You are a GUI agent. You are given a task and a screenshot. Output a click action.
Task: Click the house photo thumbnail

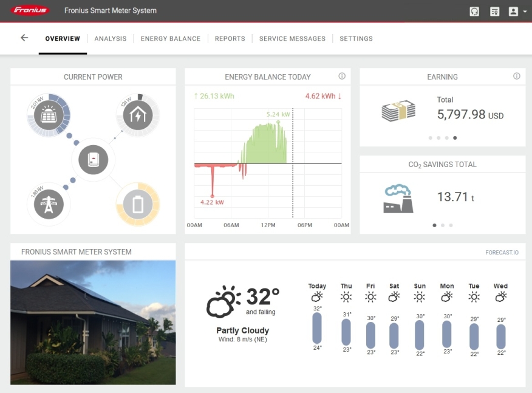93,323
